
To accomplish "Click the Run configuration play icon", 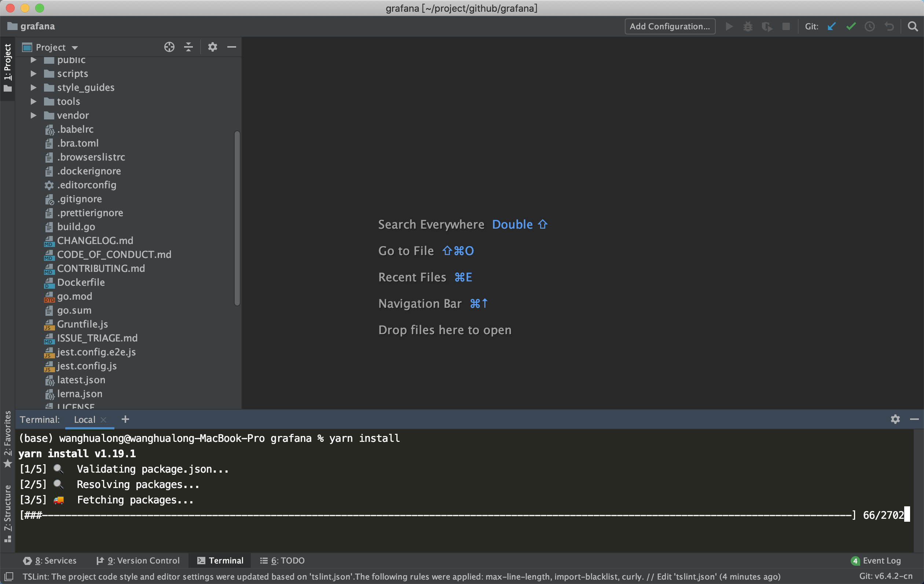I will tap(729, 26).
